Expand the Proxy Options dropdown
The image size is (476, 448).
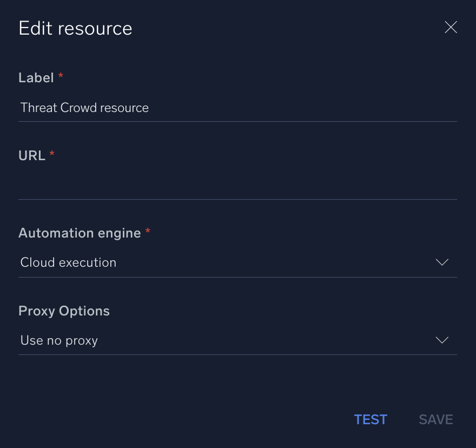point(237,341)
